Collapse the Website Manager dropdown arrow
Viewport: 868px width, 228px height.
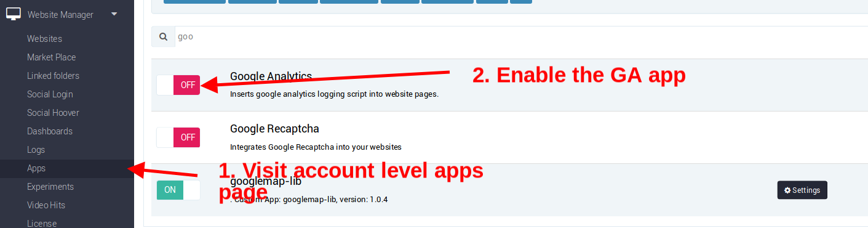(x=114, y=14)
